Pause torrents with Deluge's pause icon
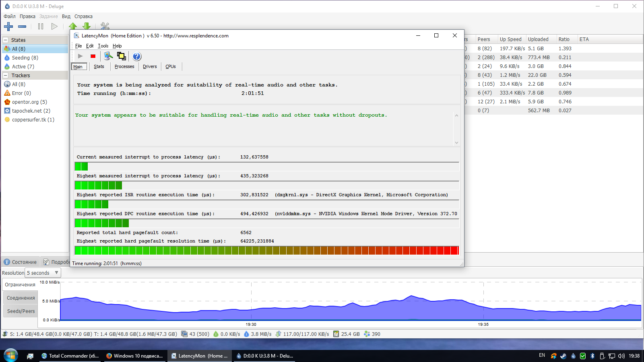Screen dimensions: 644x362 tap(41, 27)
